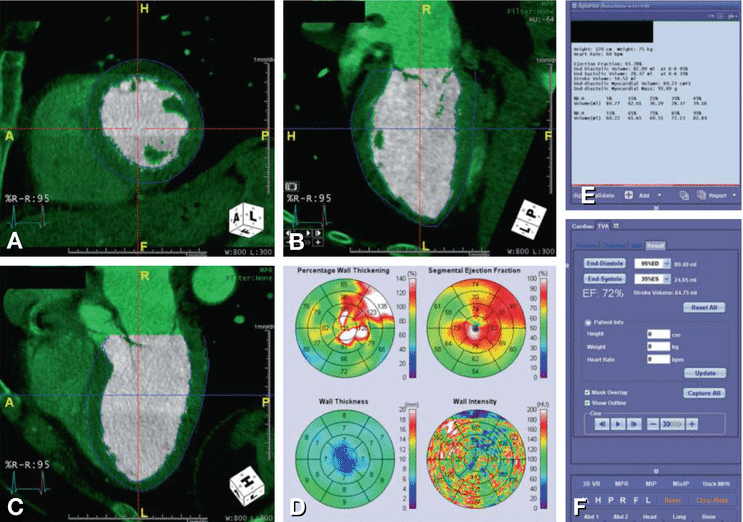Click the Add plus icon in report panel

[628, 195]
